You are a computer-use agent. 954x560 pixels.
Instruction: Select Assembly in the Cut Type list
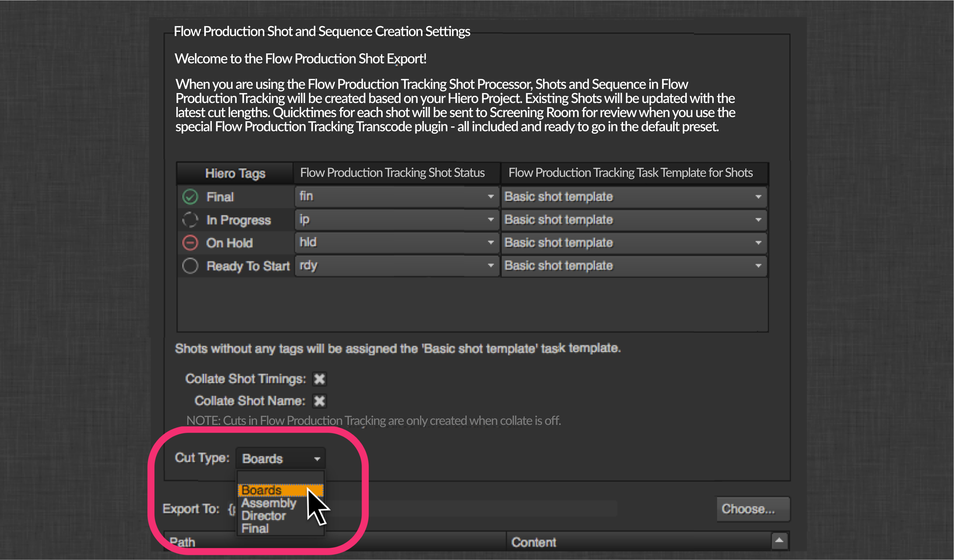point(280,503)
